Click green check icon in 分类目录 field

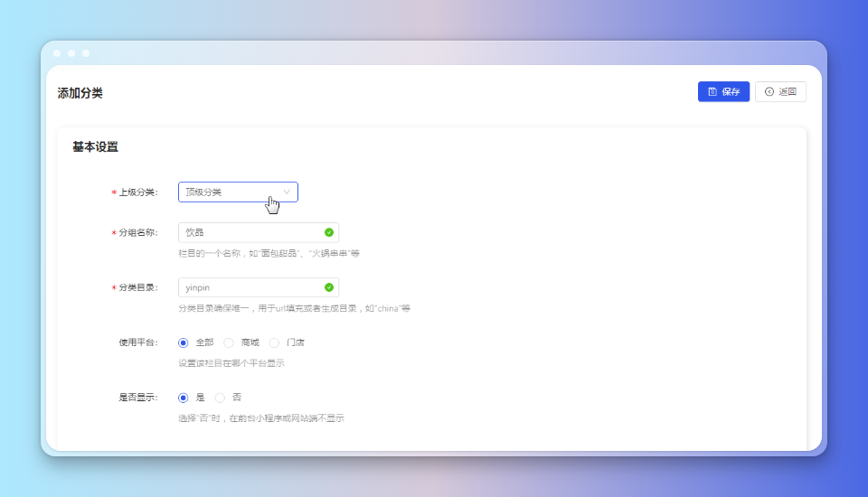tap(329, 287)
